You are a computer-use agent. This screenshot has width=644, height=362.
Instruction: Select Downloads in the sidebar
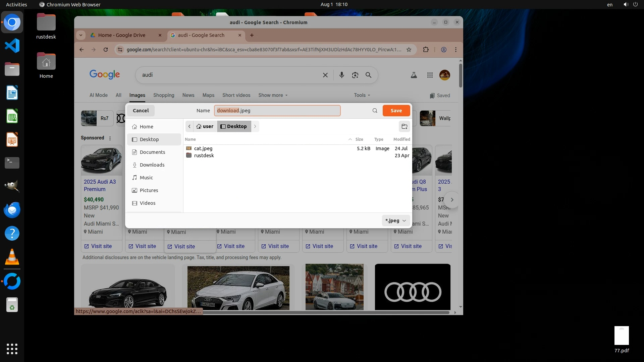pyautogui.click(x=152, y=165)
